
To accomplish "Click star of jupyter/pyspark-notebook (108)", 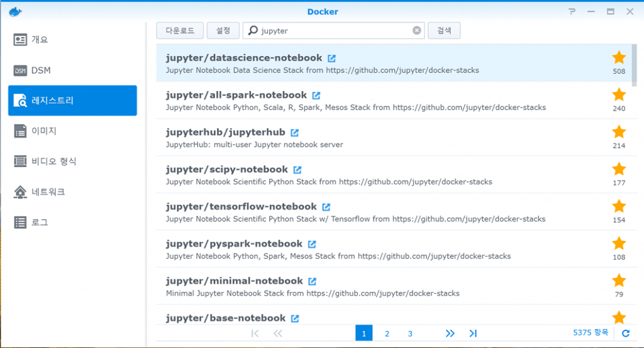I will pos(619,244).
